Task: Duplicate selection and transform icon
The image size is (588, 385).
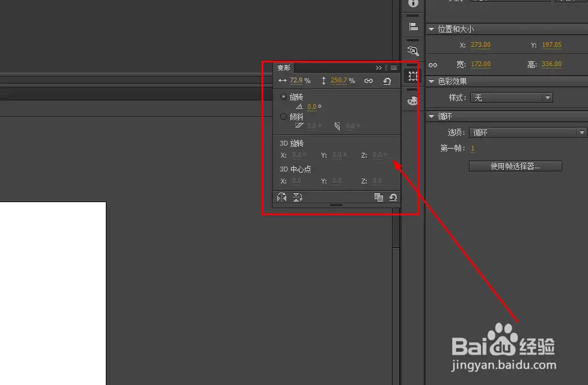Action: (379, 197)
